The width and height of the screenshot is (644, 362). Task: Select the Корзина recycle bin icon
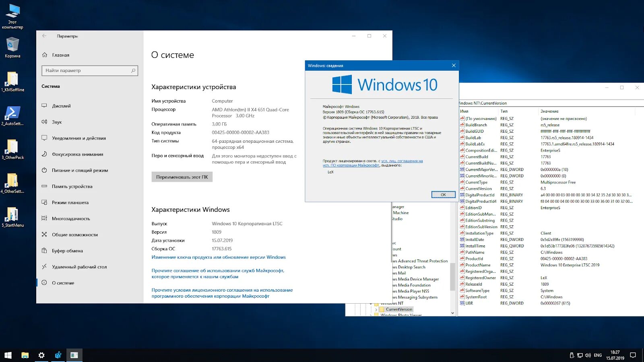pyautogui.click(x=12, y=47)
